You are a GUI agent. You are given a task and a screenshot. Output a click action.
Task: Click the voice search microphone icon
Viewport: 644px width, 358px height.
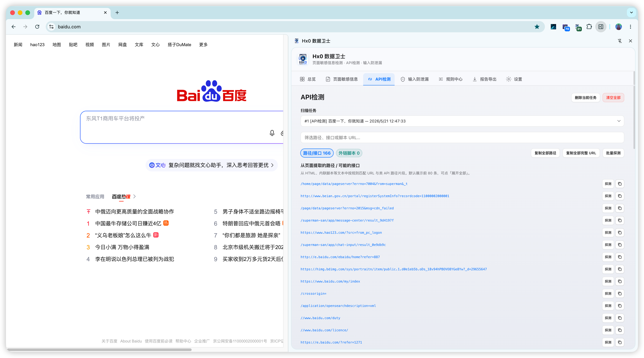[272, 133]
